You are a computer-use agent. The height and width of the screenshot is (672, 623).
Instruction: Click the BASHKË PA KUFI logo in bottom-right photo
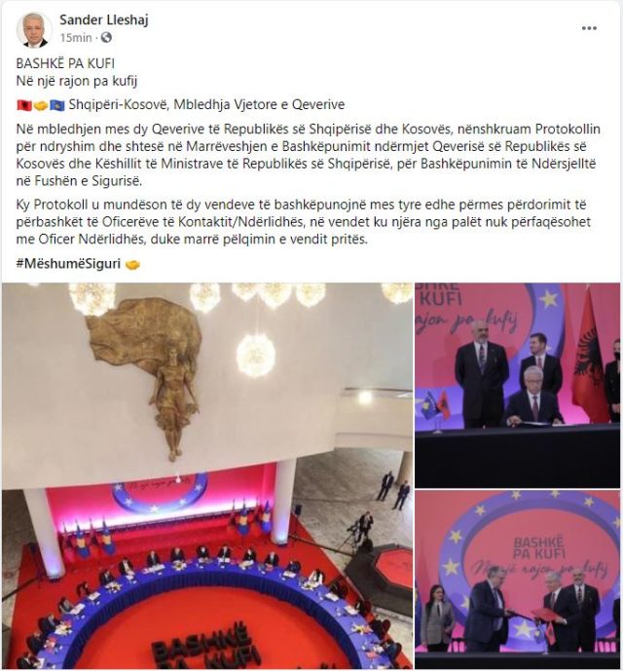pos(538,549)
